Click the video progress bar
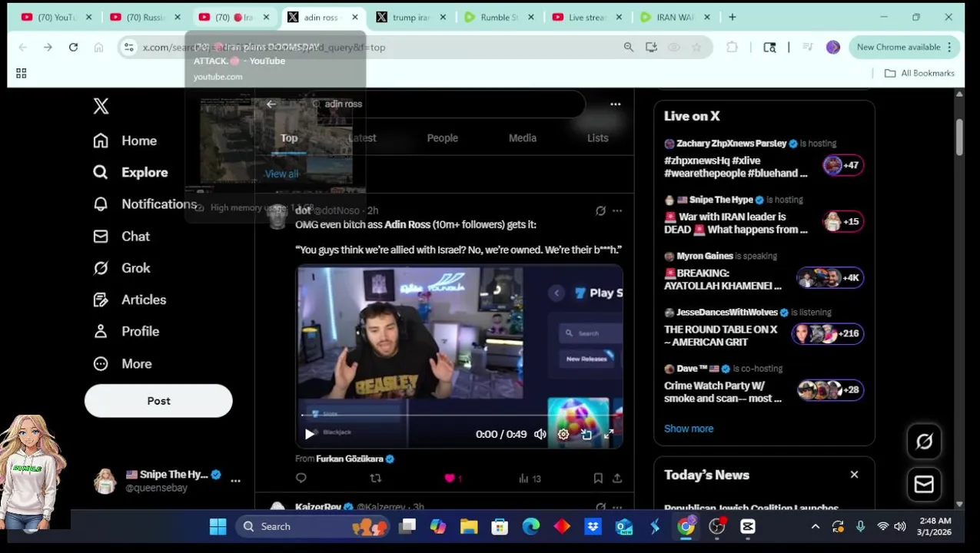Image resolution: width=980 pixels, height=553 pixels. [x=459, y=415]
